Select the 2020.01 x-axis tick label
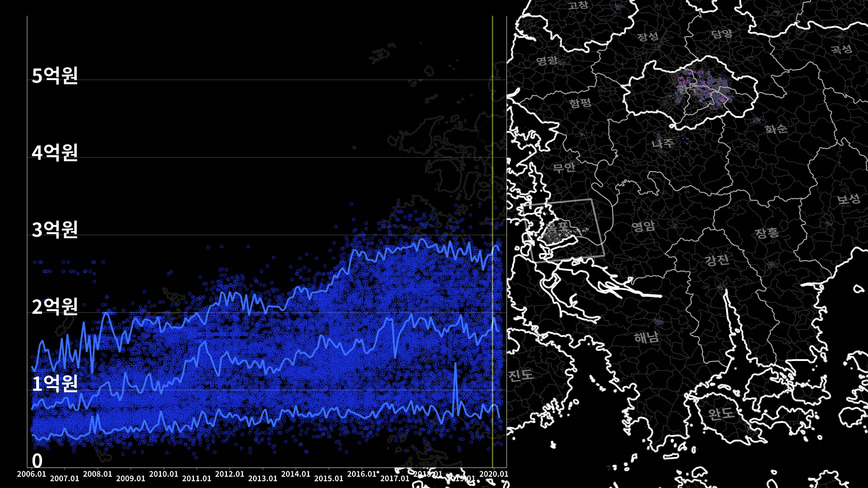Screen dimensions: 868x488 [x=494, y=474]
